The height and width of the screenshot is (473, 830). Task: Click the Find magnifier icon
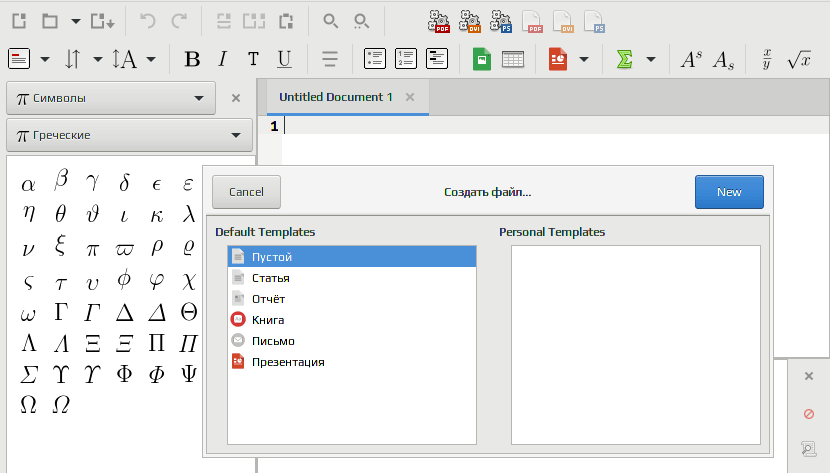[x=331, y=21]
